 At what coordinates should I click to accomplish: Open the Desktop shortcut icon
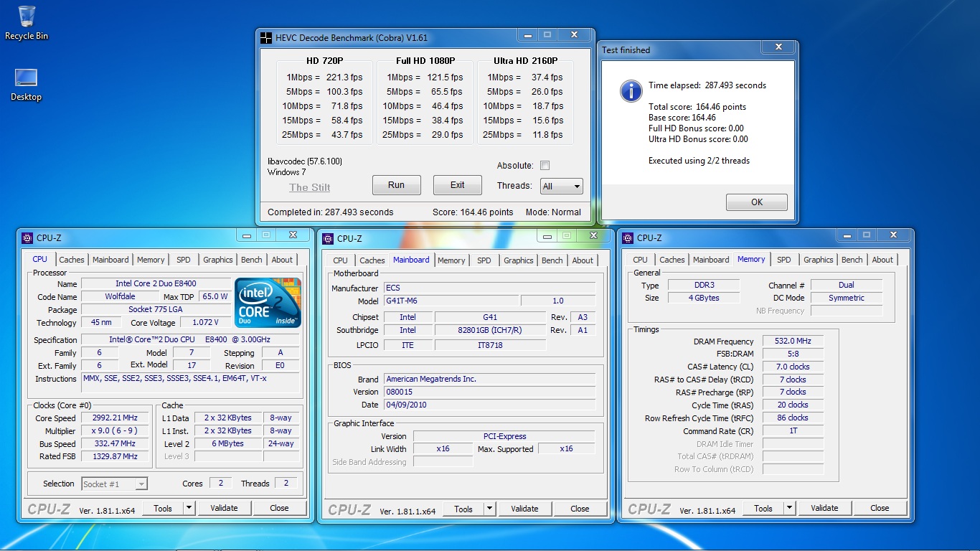(27, 85)
